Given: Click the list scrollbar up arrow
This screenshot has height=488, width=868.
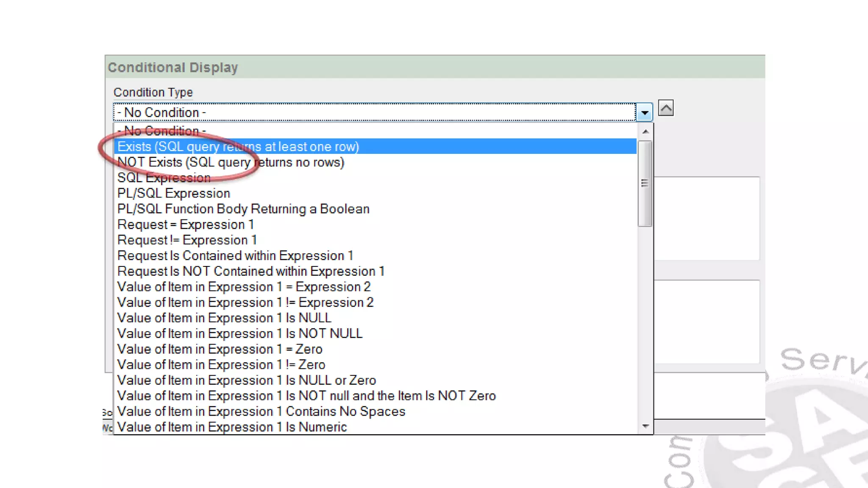Looking at the screenshot, I should 645,132.
